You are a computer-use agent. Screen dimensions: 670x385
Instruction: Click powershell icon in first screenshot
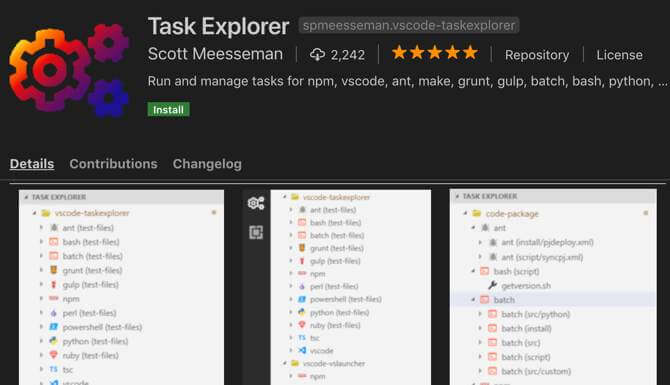(53, 327)
